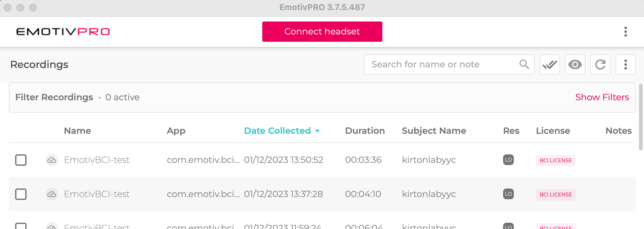Click the BCI LICENSE tag on the first recording

tap(556, 160)
